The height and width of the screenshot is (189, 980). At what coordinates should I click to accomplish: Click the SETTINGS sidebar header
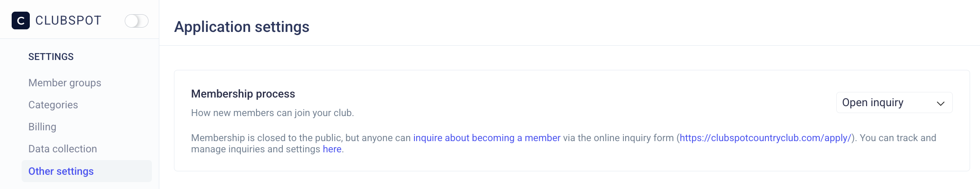pyautogui.click(x=51, y=57)
